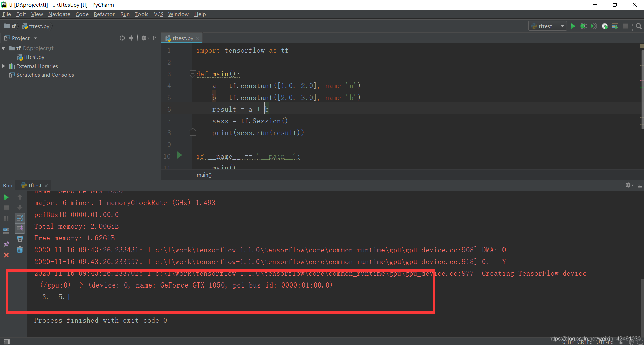
Task: Run tftest with coverage
Action: pos(594,26)
